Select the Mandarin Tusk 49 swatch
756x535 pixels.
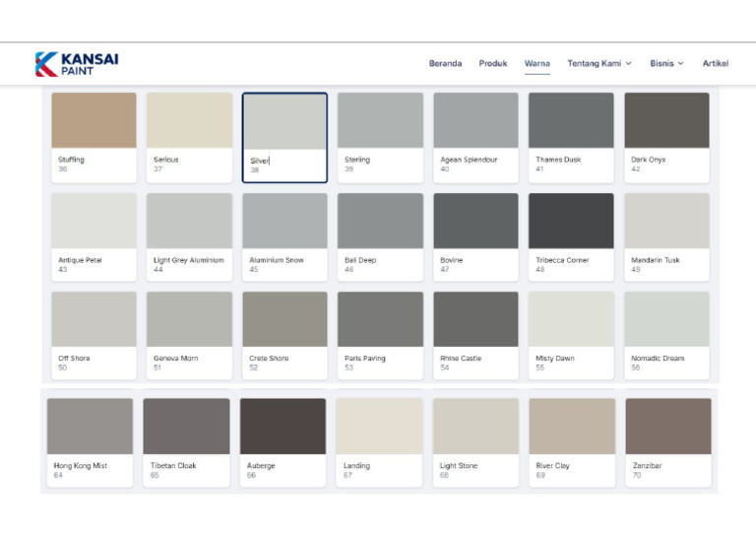click(x=666, y=236)
